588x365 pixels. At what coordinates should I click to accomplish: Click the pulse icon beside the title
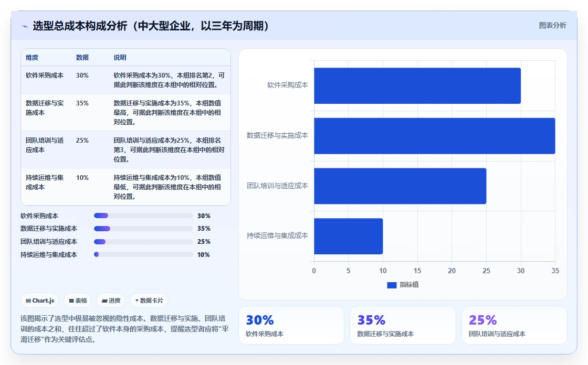[25, 26]
